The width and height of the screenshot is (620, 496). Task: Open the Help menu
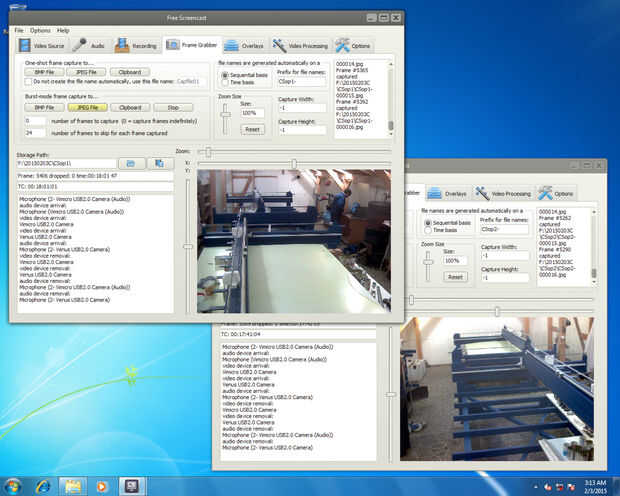(x=63, y=31)
